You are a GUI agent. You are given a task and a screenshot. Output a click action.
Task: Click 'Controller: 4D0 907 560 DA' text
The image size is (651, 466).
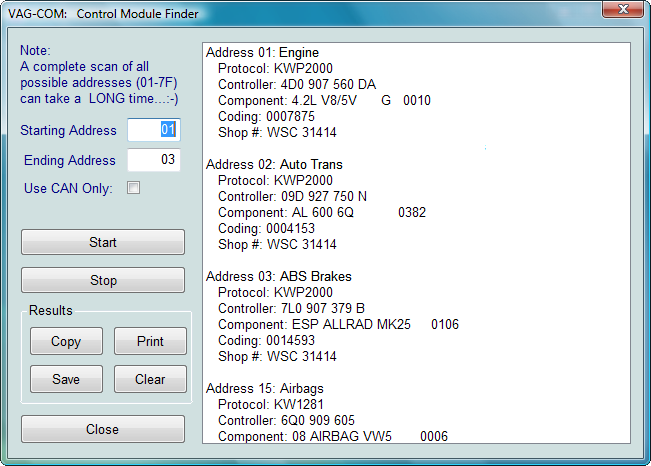click(297, 85)
